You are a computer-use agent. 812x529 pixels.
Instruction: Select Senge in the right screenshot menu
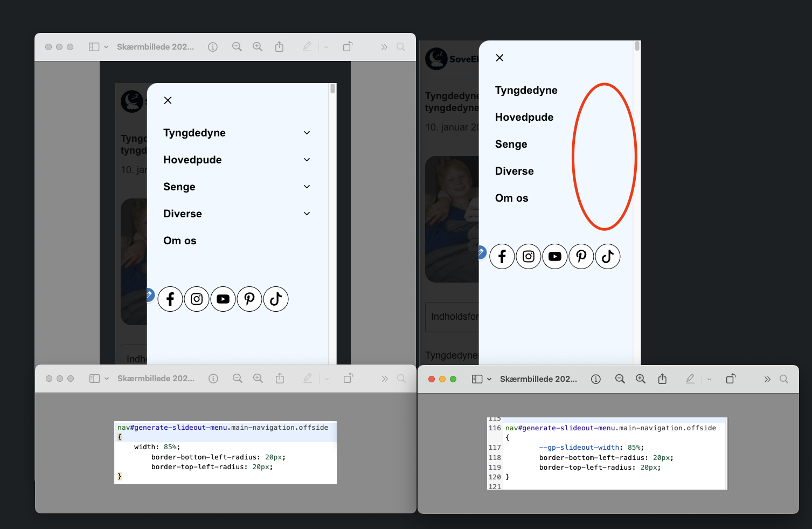click(511, 144)
